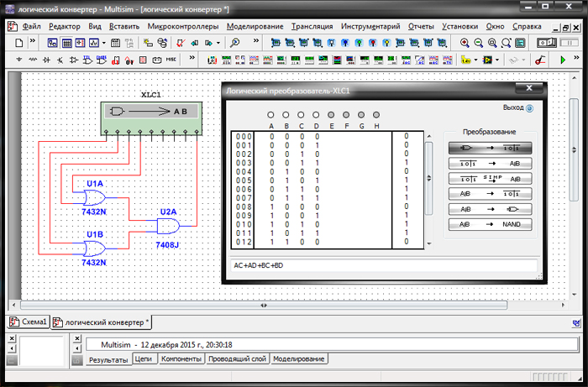The image size is (588, 387).
Task: Click the Find magnifier icon
Action: point(235,43)
